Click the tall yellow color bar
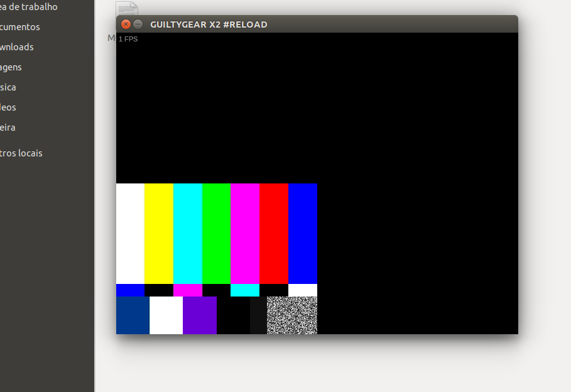The width and height of the screenshot is (571, 392). (x=159, y=234)
